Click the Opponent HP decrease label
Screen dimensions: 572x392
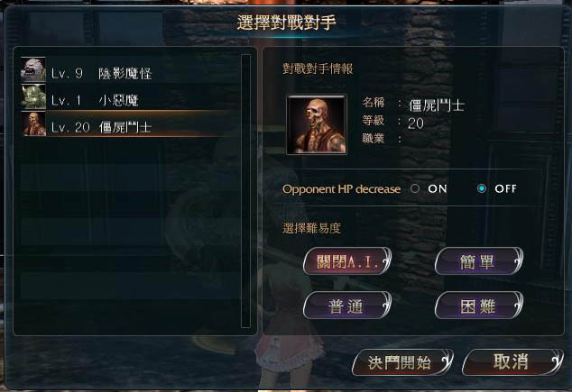(x=341, y=189)
